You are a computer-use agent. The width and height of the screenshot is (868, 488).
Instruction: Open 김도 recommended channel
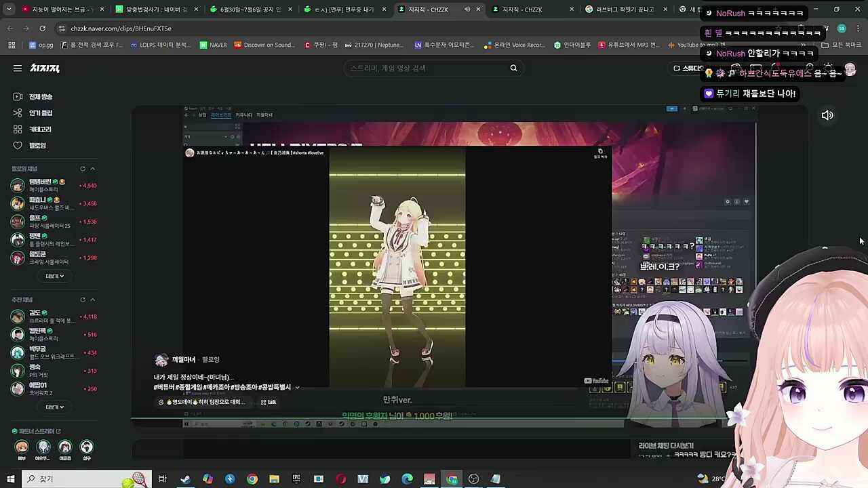point(54,317)
